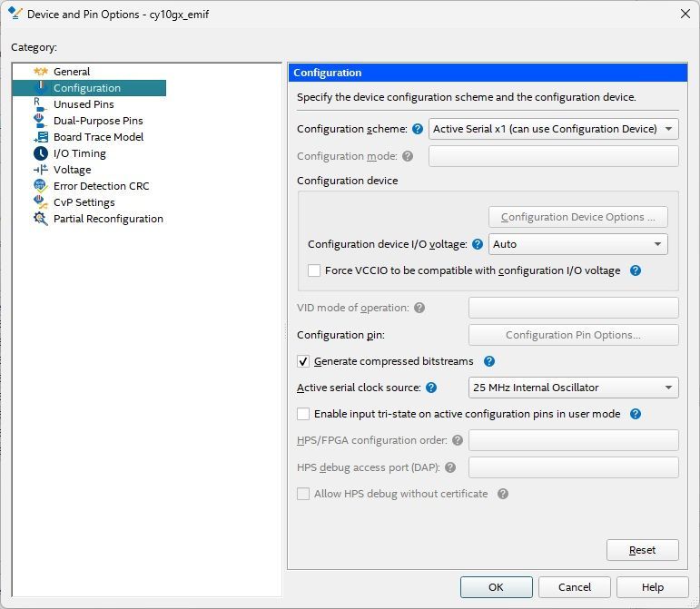Select the Partial Reconfiguration category
700x609 pixels.
click(x=108, y=219)
